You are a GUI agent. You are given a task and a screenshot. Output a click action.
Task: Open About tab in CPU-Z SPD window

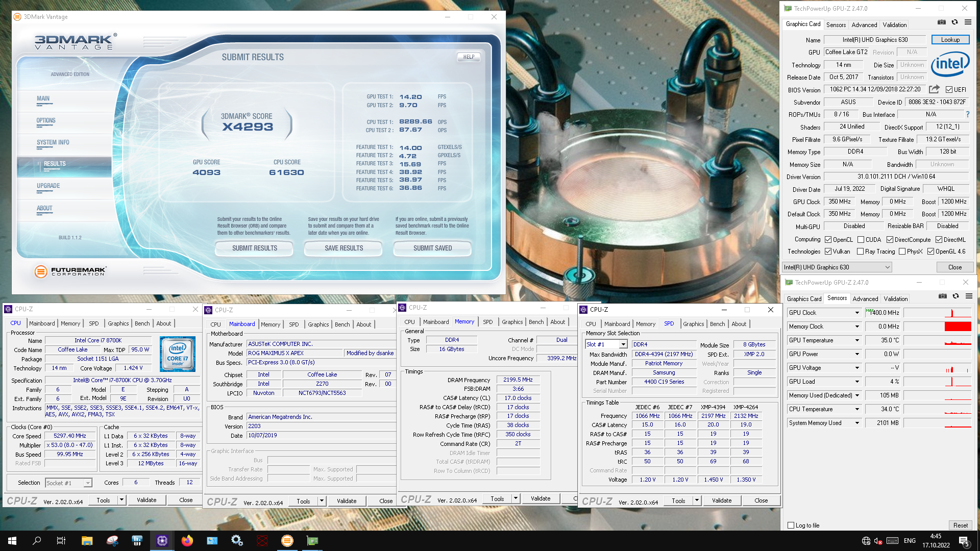739,324
